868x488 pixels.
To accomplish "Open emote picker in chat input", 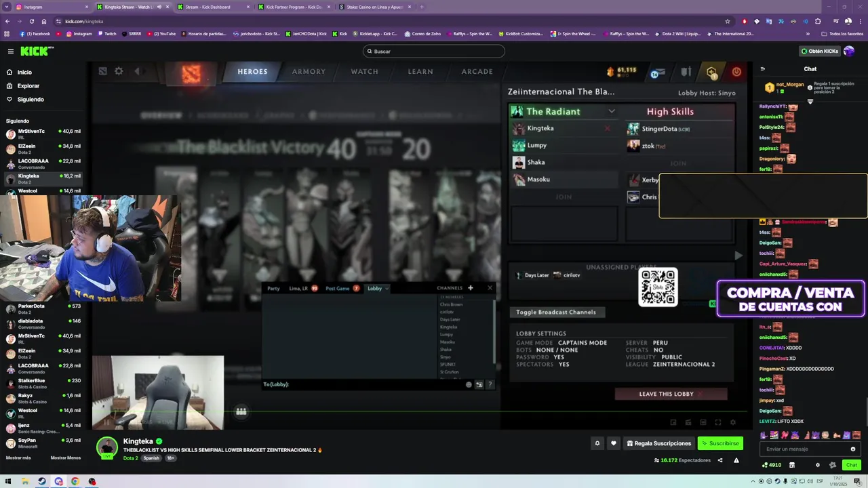I will (853, 449).
